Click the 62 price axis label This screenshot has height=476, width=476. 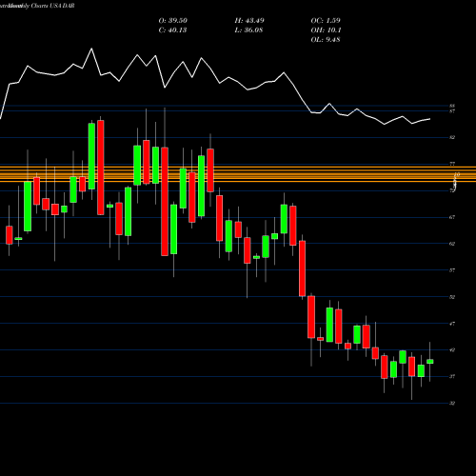452,244
